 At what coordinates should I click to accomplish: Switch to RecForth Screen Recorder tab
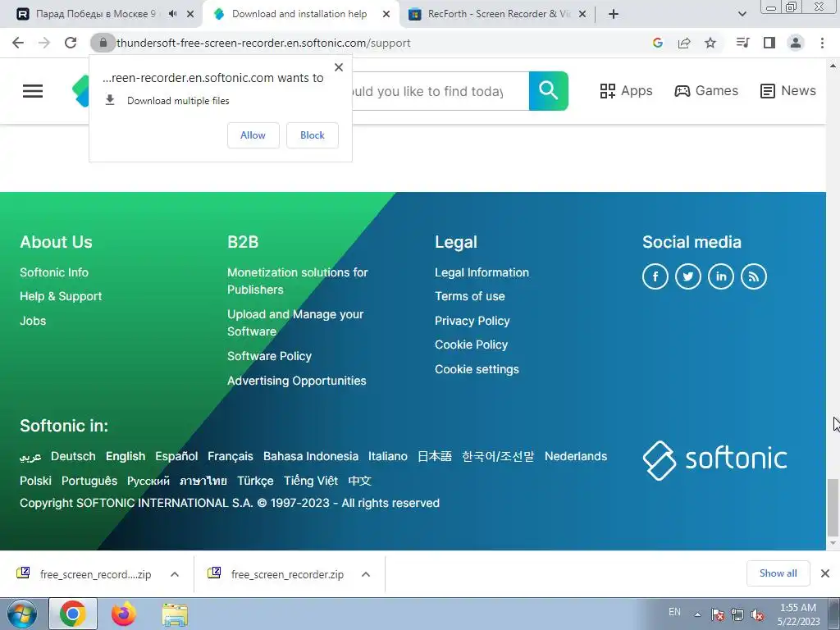coord(499,14)
